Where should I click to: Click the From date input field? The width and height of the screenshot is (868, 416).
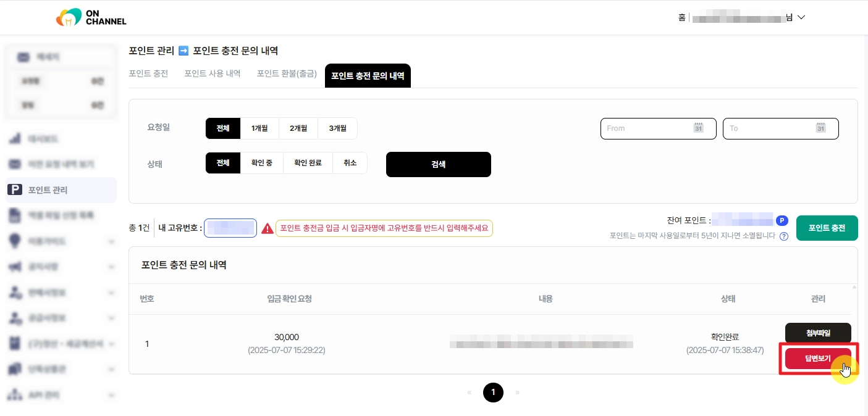pos(659,128)
